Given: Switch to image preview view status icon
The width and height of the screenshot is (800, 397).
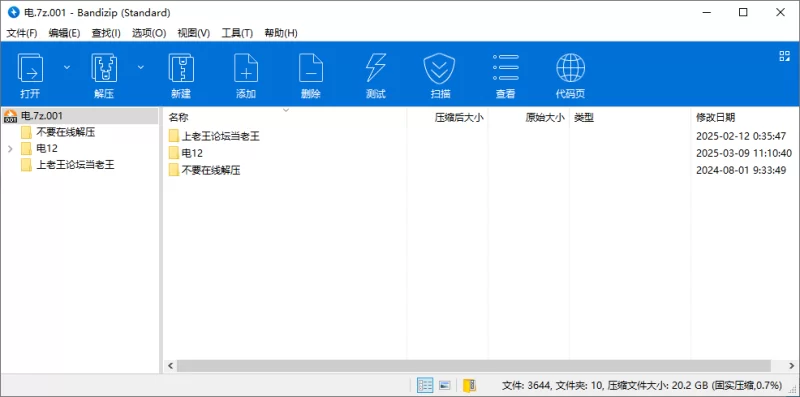Looking at the screenshot, I should pyautogui.click(x=445, y=385).
